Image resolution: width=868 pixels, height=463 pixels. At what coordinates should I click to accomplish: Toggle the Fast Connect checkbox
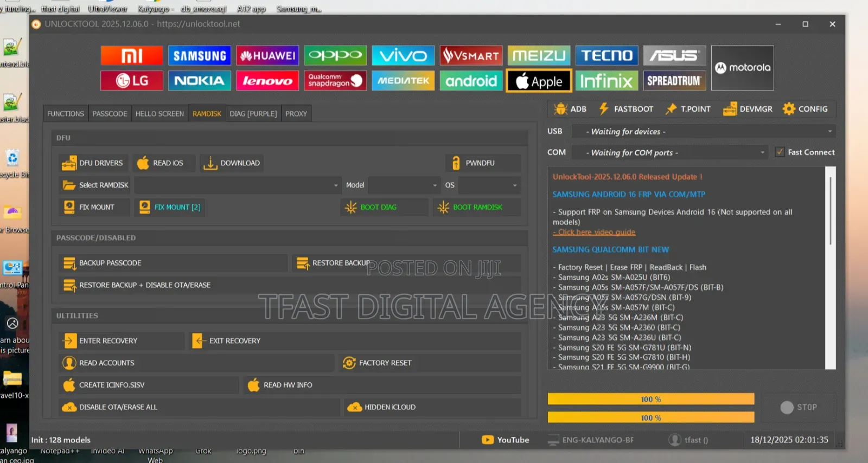[780, 152]
